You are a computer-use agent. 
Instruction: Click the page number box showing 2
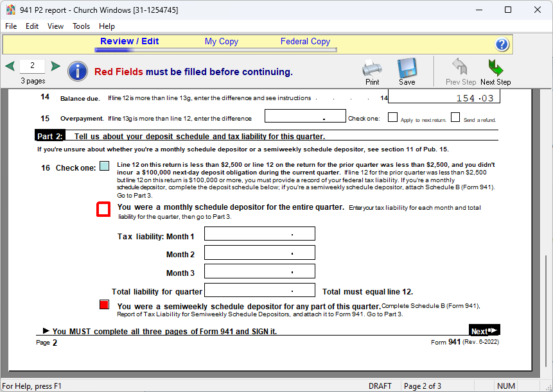[x=33, y=65]
